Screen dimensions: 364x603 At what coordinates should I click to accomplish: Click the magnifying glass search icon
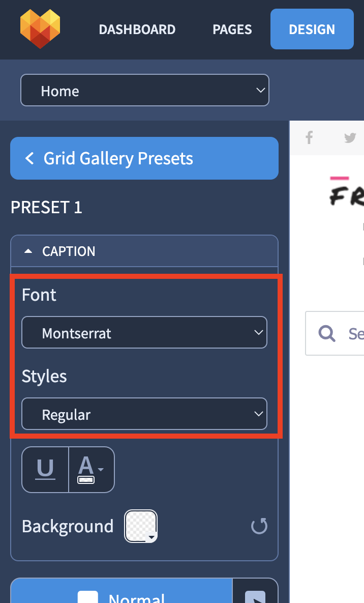coord(327,333)
